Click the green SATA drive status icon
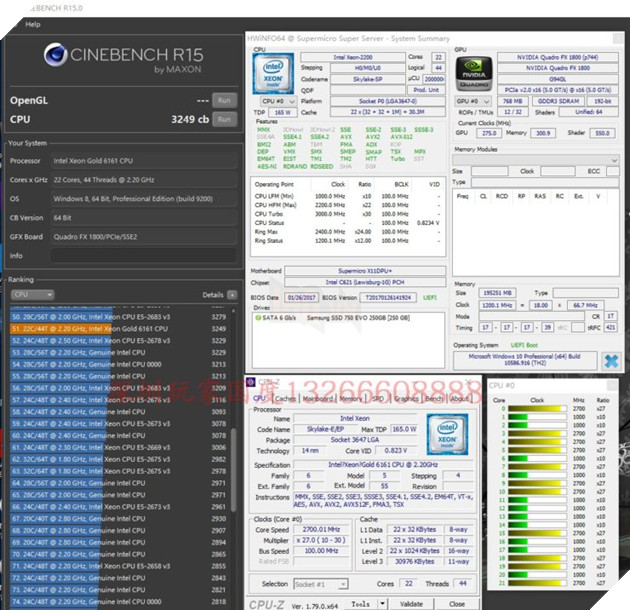The image size is (630, 610). point(258,317)
